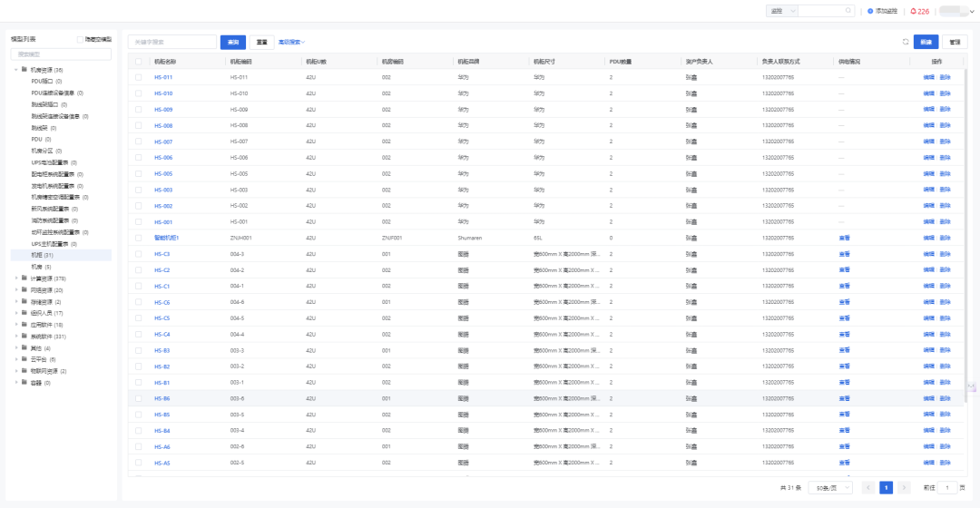This screenshot has height=508, width=980.
Task: Open the alarm bell showing 226 notifications
Action: 919,11
